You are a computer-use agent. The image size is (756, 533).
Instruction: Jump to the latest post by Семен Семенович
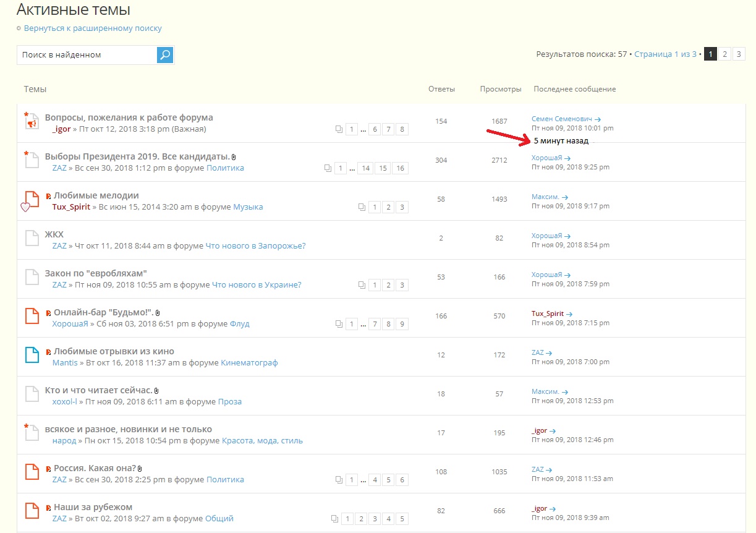pyautogui.click(x=598, y=119)
